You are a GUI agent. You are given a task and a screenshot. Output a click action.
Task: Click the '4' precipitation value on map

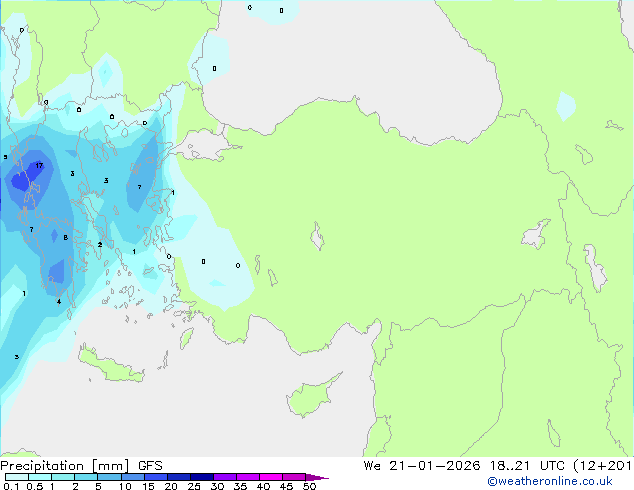click(59, 302)
